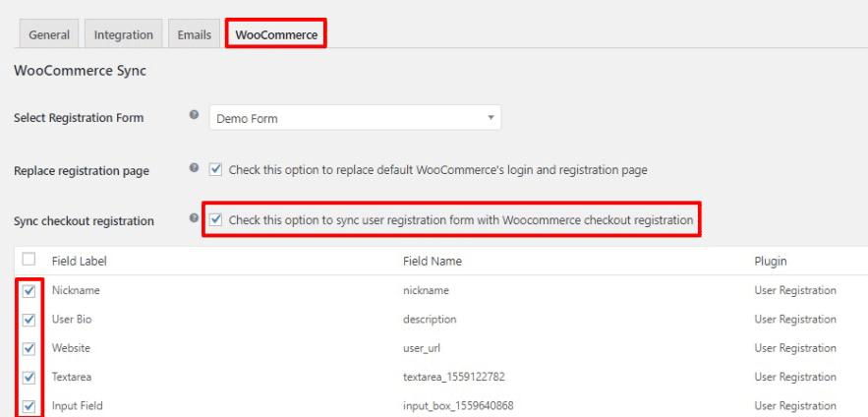Uncheck the User Bio field checkbox
Viewport: 868px width, 417px height.
tap(29, 320)
